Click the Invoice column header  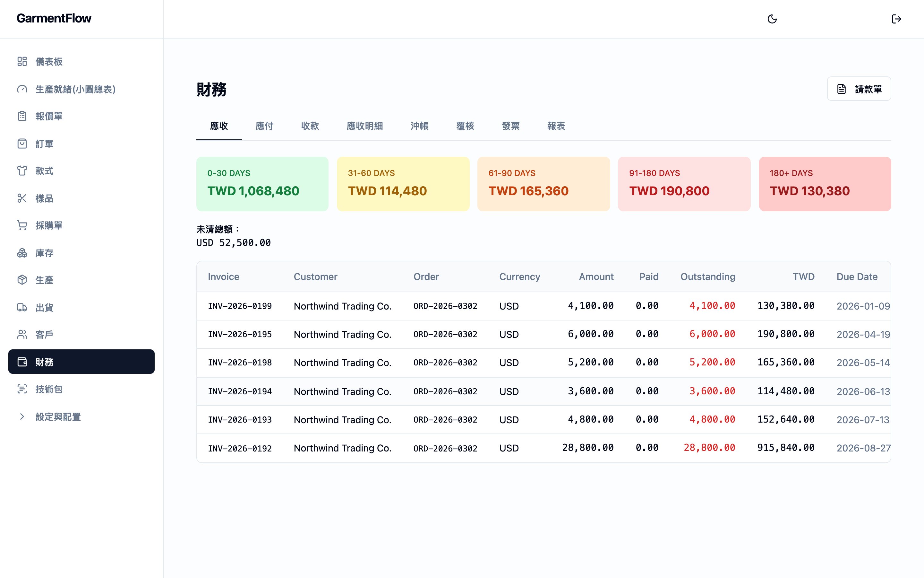click(223, 277)
